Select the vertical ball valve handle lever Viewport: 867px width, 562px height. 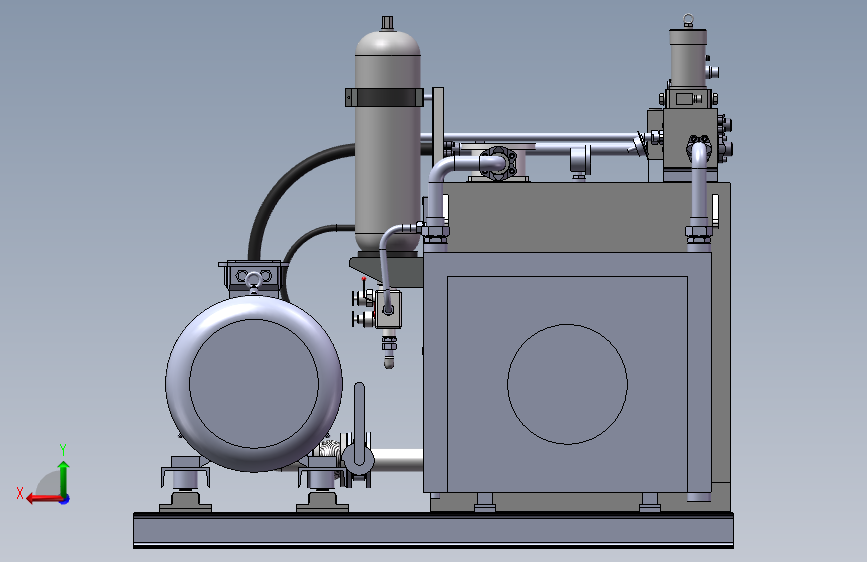pos(359,423)
